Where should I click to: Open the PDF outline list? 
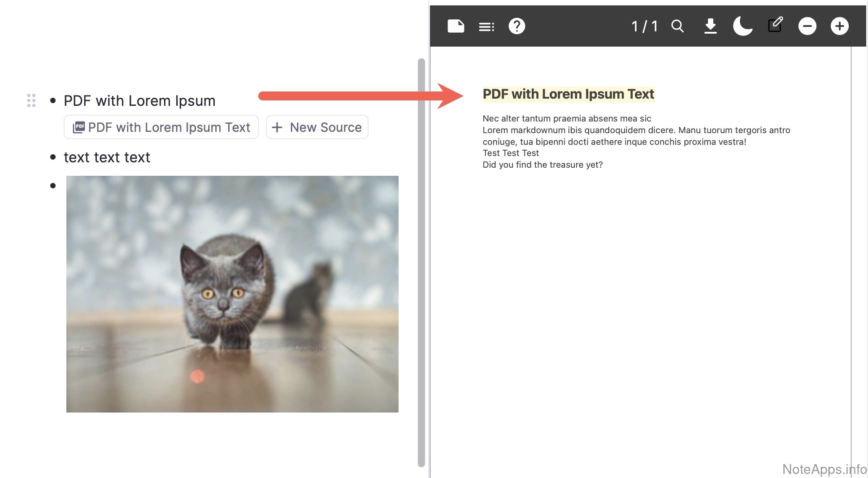coord(486,27)
